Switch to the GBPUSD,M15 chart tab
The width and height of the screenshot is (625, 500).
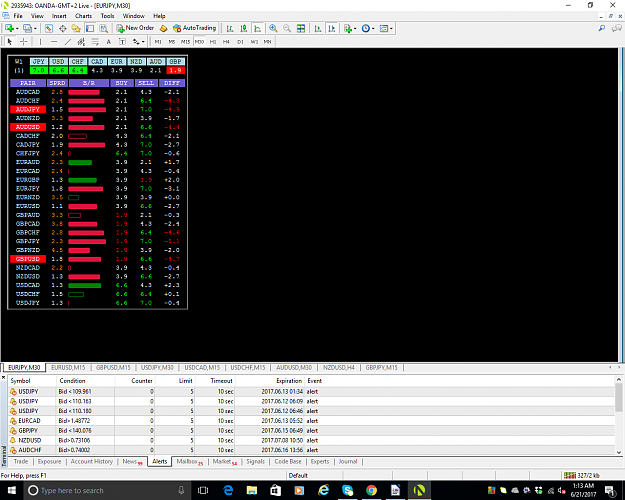pos(113,368)
